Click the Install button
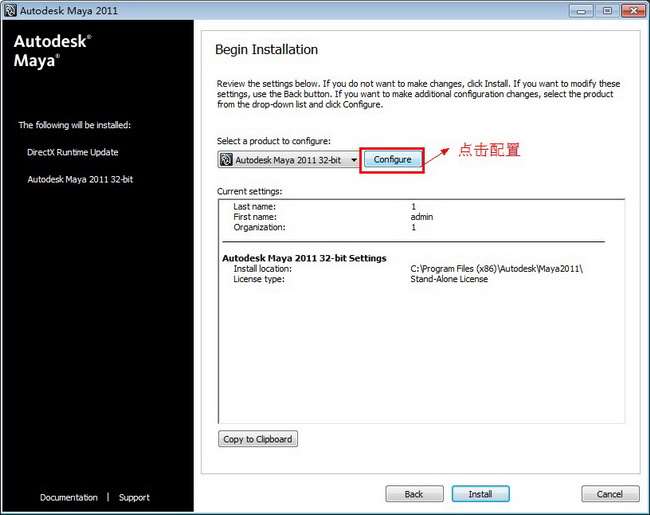Viewport: 650px width, 515px height. click(480, 494)
